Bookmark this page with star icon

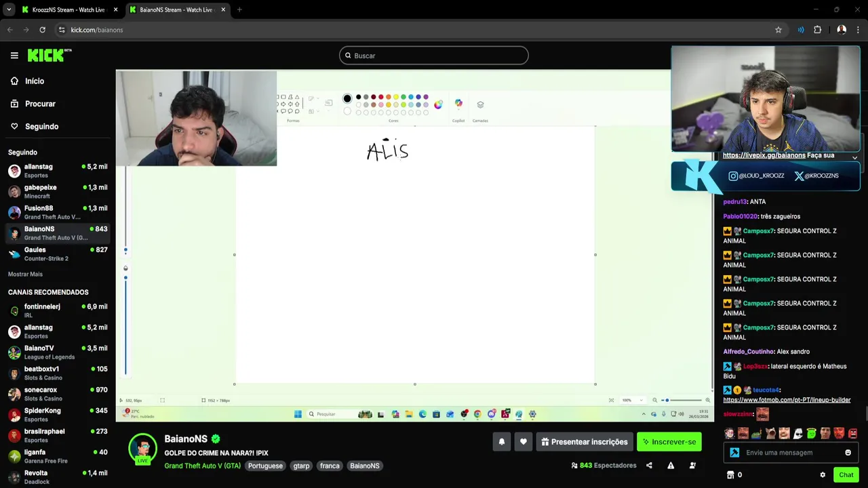[x=778, y=30]
